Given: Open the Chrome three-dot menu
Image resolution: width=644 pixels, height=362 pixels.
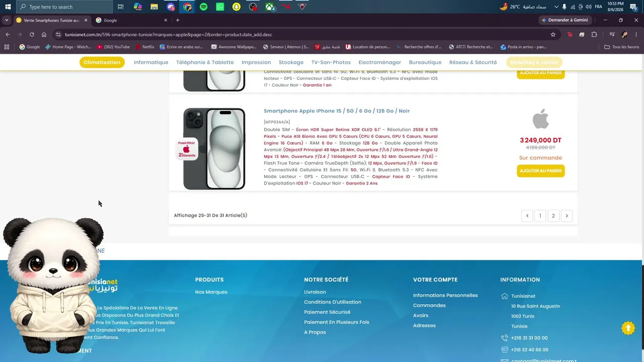Looking at the screenshot, I should pos(636,34).
